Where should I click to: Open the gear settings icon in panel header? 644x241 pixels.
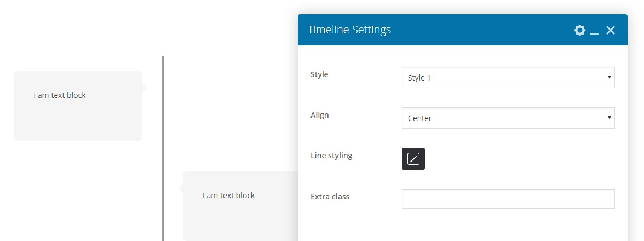579,30
